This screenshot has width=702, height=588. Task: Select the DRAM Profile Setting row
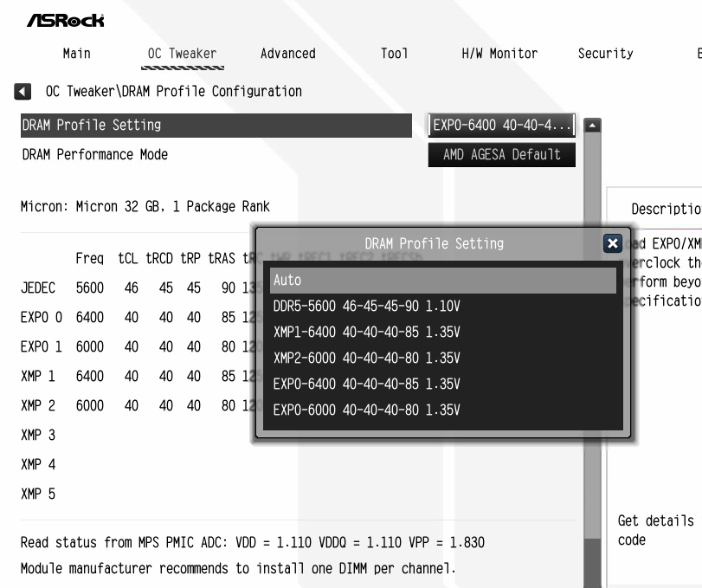click(216, 126)
